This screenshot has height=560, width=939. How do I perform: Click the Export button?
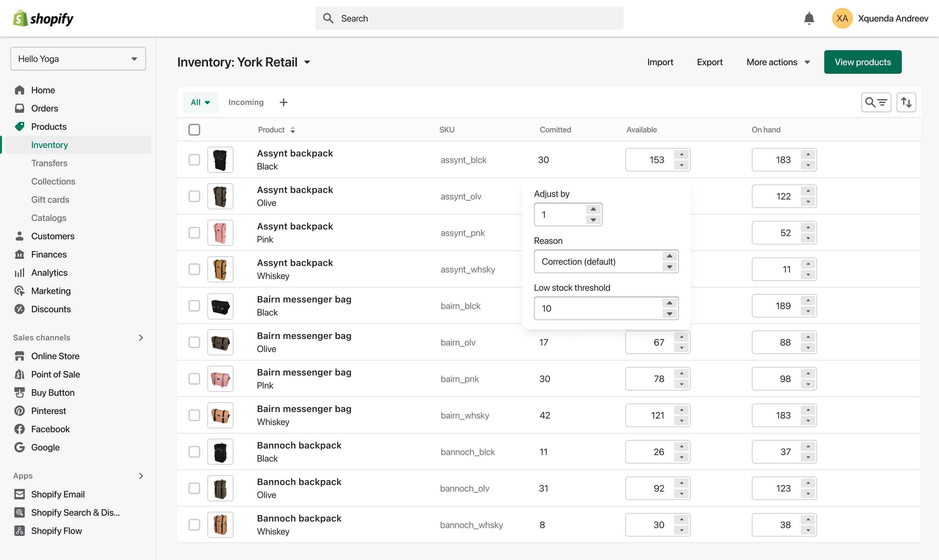(x=709, y=62)
